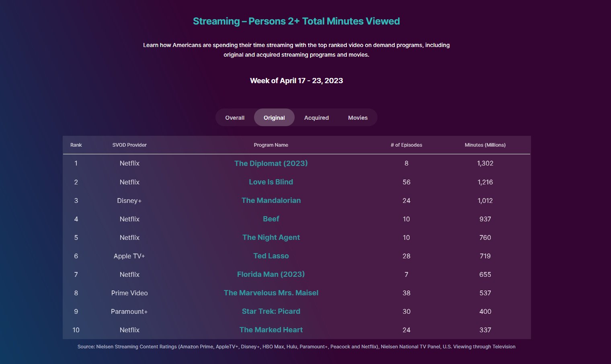Open the Acquired tab
The image size is (611, 364).
pos(316,118)
